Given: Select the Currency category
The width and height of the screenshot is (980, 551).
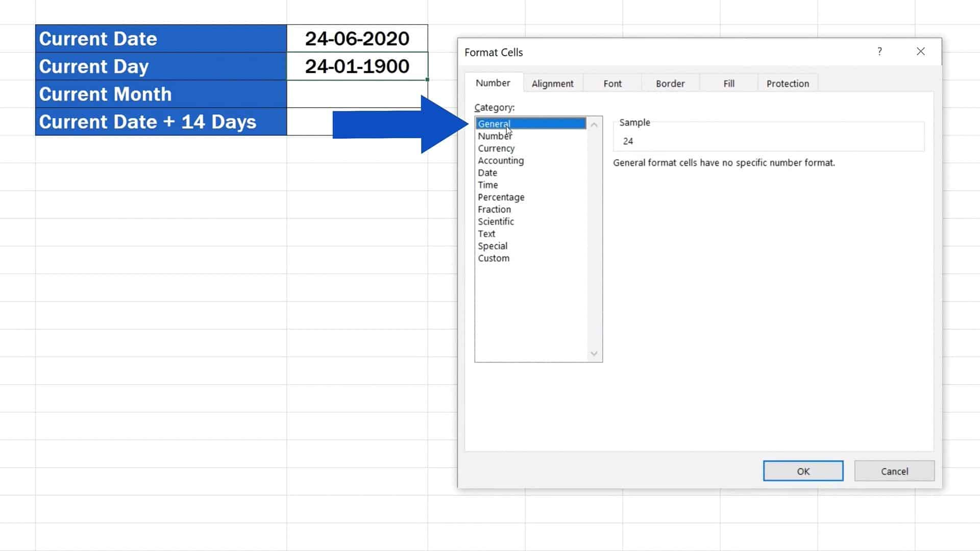Looking at the screenshot, I should point(496,148).
